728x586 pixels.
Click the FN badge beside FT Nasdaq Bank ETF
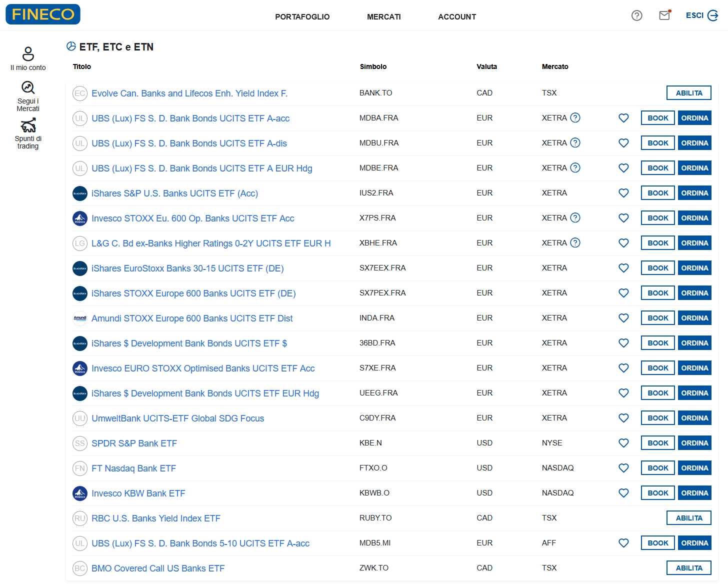coord(80,468)
